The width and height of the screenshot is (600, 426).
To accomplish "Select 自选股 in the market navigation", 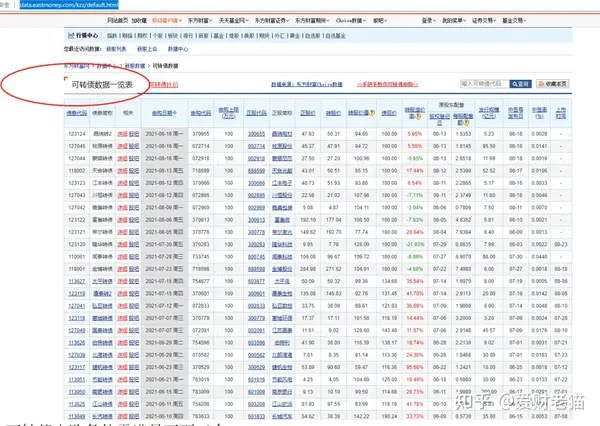I will 312,36.
